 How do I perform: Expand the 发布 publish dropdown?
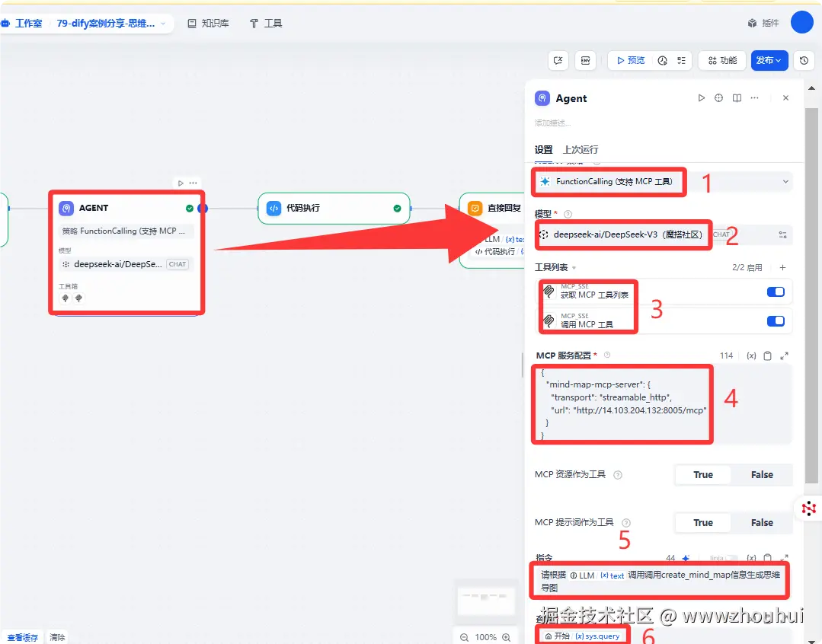[769, 60]
